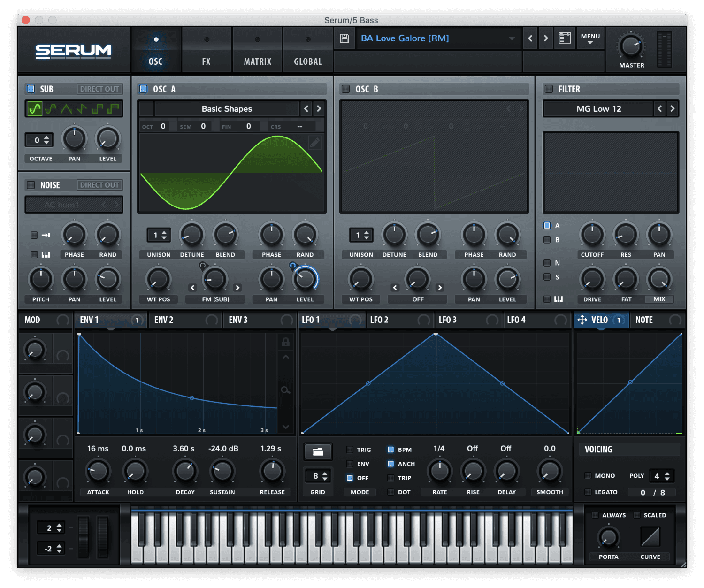Disable the SUB oscillator
This screenshot has height=588, width=704.
[x=31, y=89]
